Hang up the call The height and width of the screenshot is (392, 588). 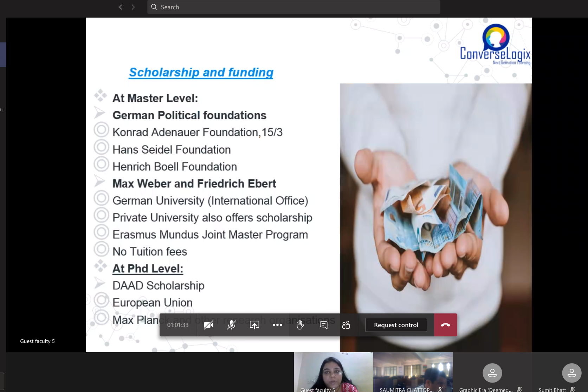click(x=445, y=325)
